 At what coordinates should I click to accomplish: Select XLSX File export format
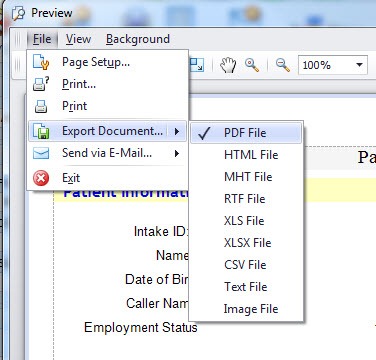[246, 243]
